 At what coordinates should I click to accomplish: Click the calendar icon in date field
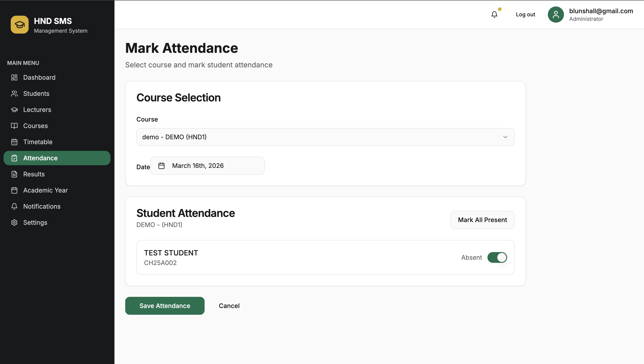[161, 165]
